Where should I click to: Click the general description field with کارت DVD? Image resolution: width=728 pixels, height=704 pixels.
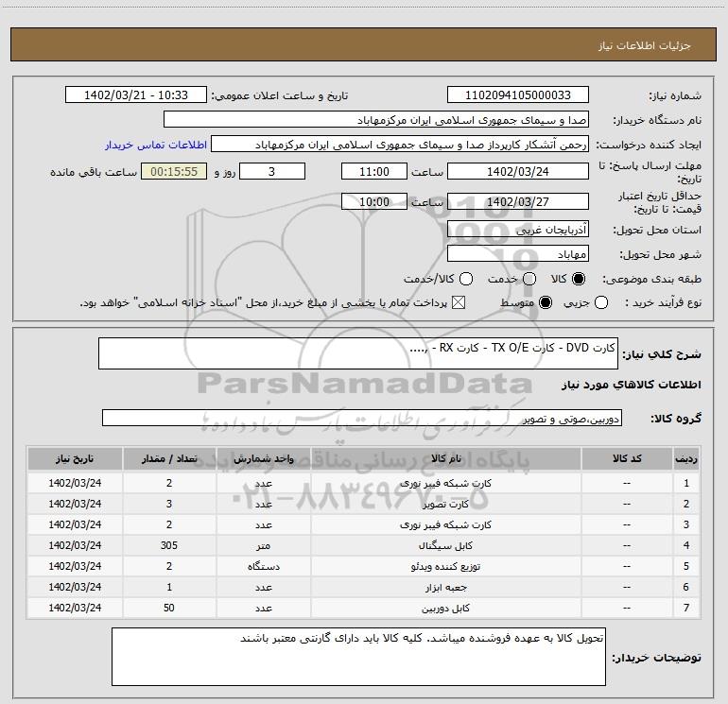point(358,353)
